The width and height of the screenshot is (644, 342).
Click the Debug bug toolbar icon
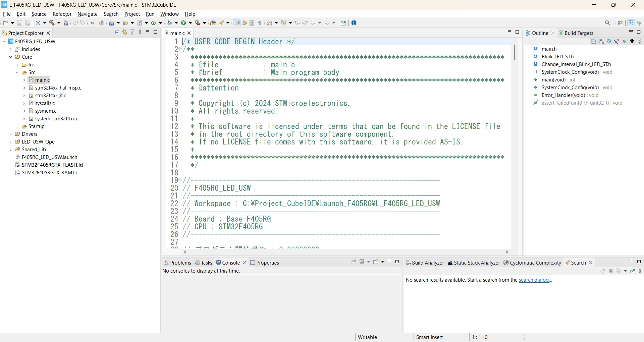tap(170, 23)
